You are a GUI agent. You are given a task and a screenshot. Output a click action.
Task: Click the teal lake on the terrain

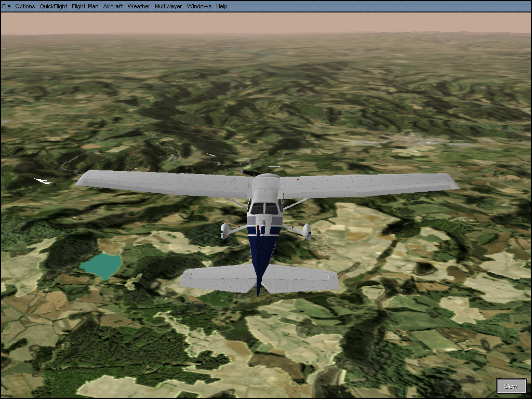click(101, 264)
